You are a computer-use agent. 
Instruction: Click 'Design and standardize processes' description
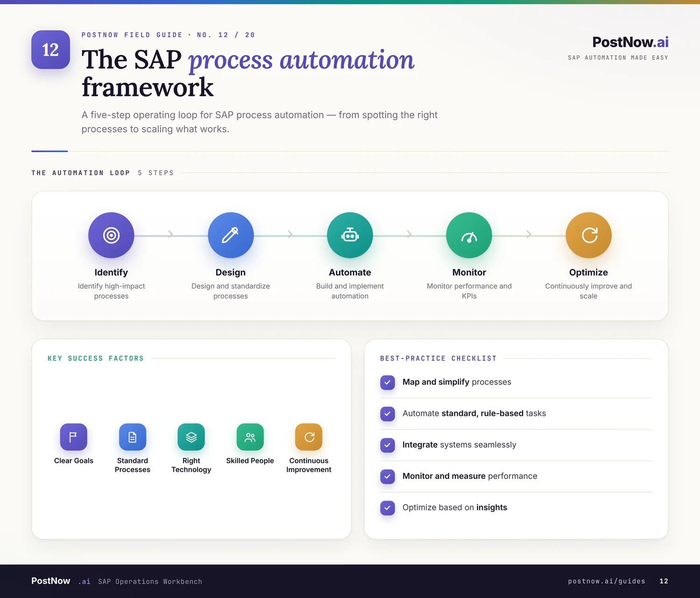231,291
